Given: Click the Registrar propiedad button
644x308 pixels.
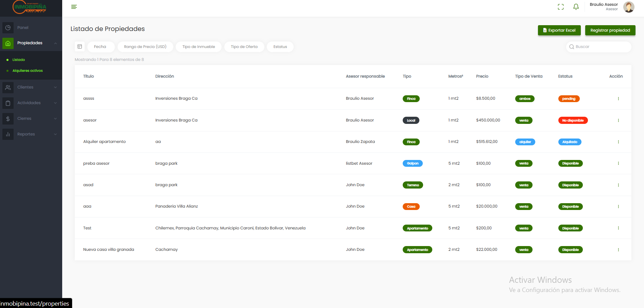Looking at the screenshot, I should tap(610, 30).
